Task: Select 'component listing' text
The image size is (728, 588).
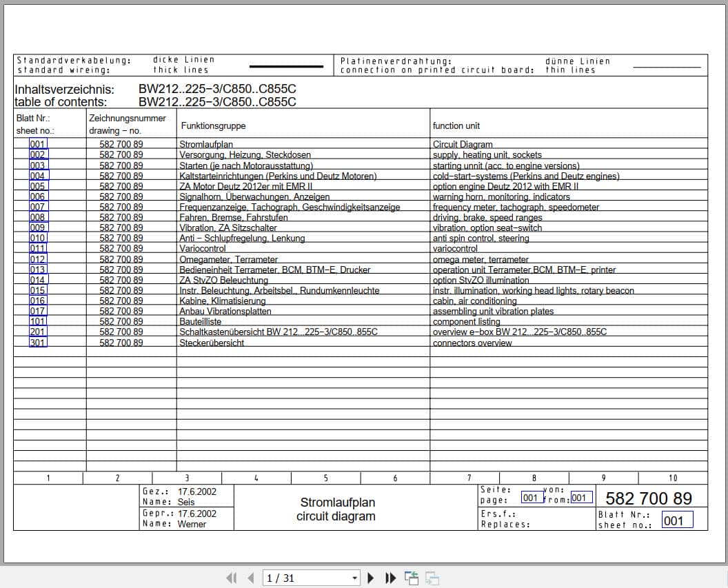Action: click(466, 322)
